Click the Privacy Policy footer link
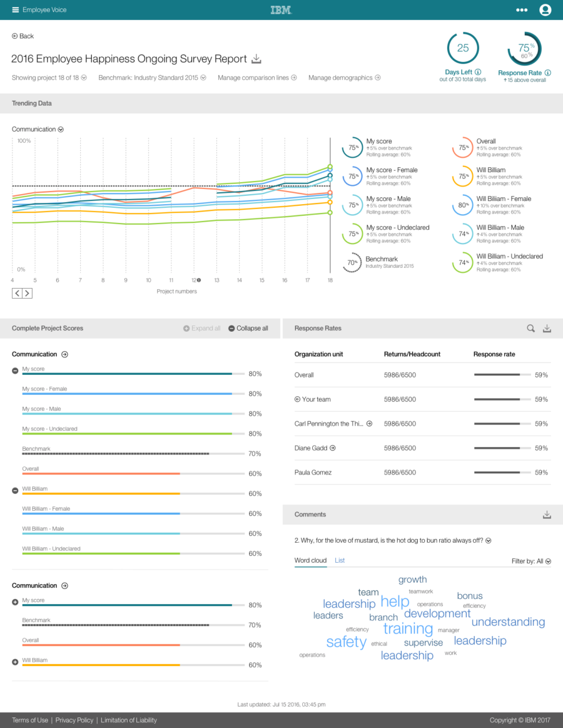This screenshot has width=563, height=728. pos(74,720)
